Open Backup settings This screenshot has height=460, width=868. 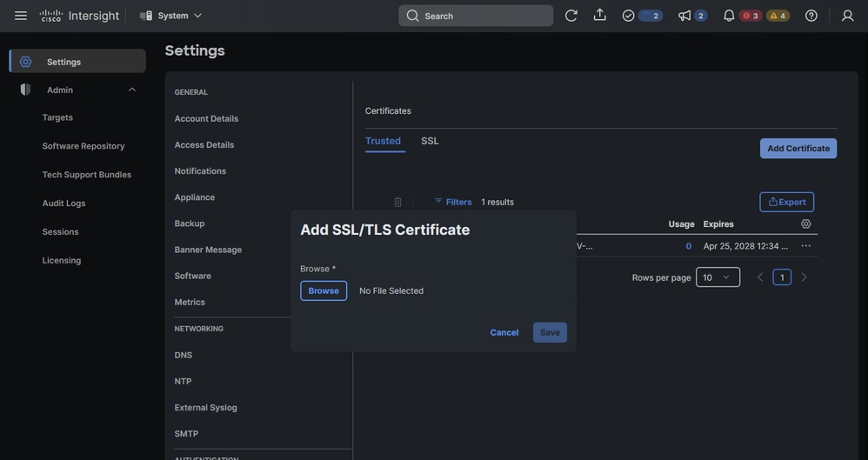[190, 223]
